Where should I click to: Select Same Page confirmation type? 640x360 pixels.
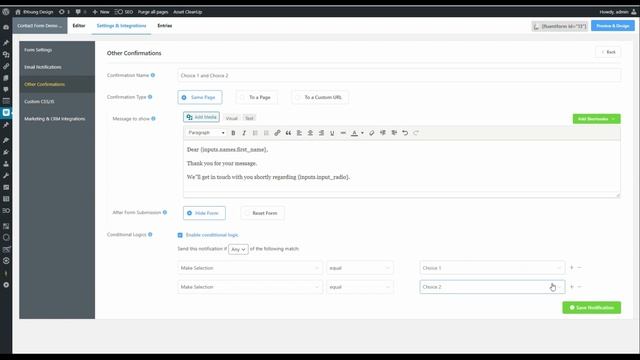point(200,97)
